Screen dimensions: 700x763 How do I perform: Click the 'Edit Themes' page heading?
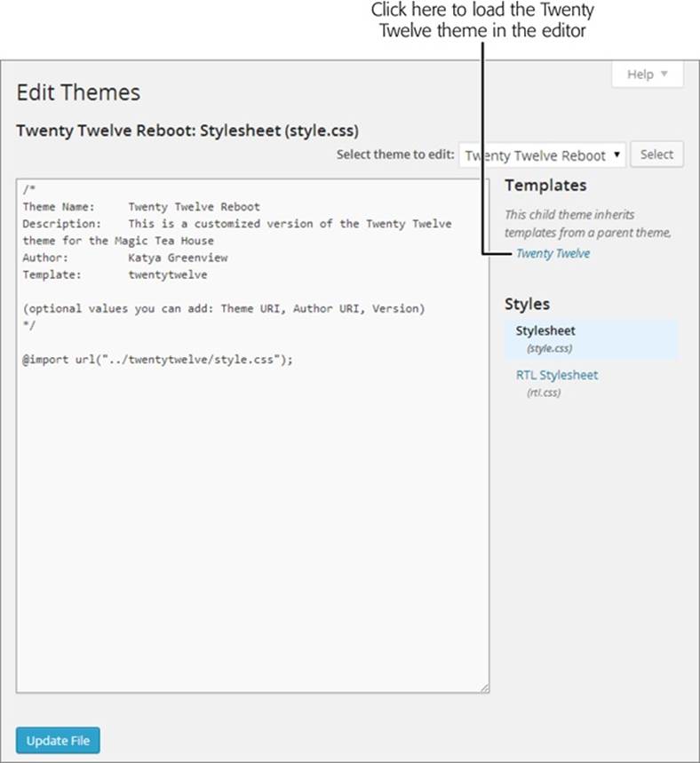78,92
